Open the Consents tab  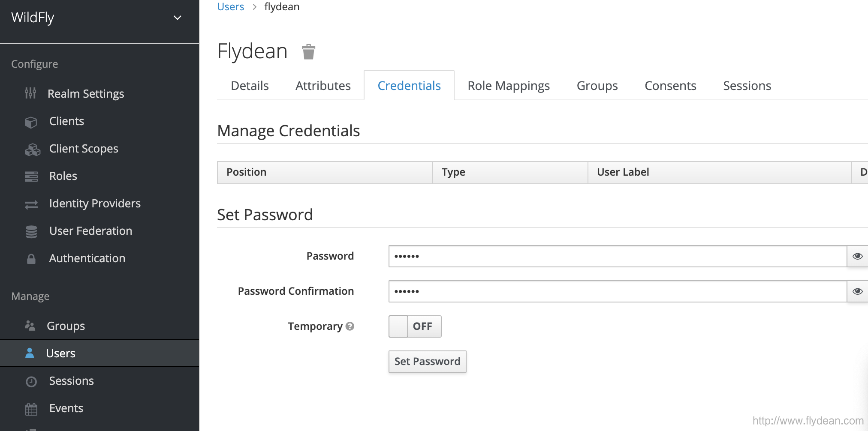(x=670, y=86)
